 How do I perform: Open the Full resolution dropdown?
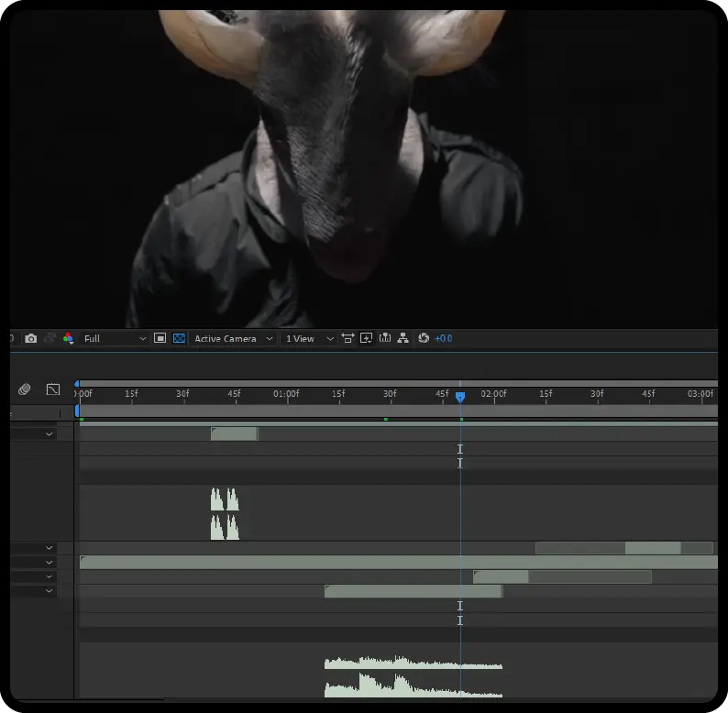pos(114,338)
